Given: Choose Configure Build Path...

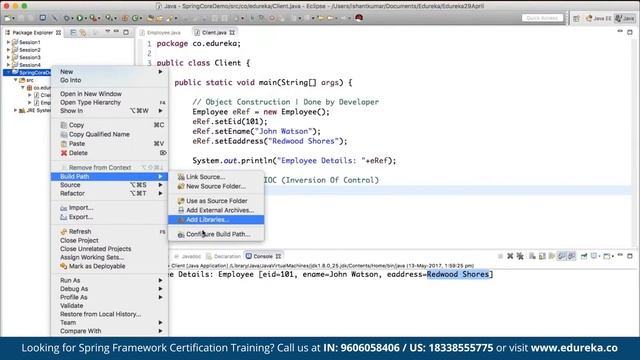Looking at the screenshot, I should pyautogui.click(x=216, y=234).
